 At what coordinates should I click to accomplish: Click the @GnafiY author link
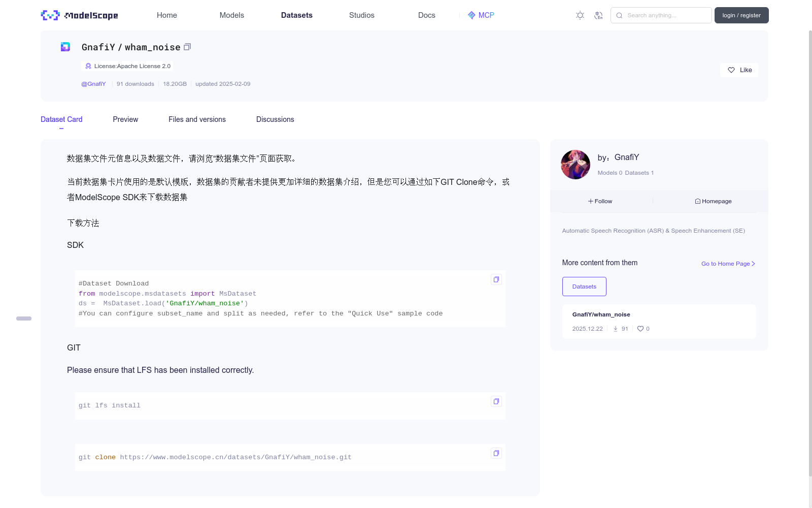[x=93, y=84]
